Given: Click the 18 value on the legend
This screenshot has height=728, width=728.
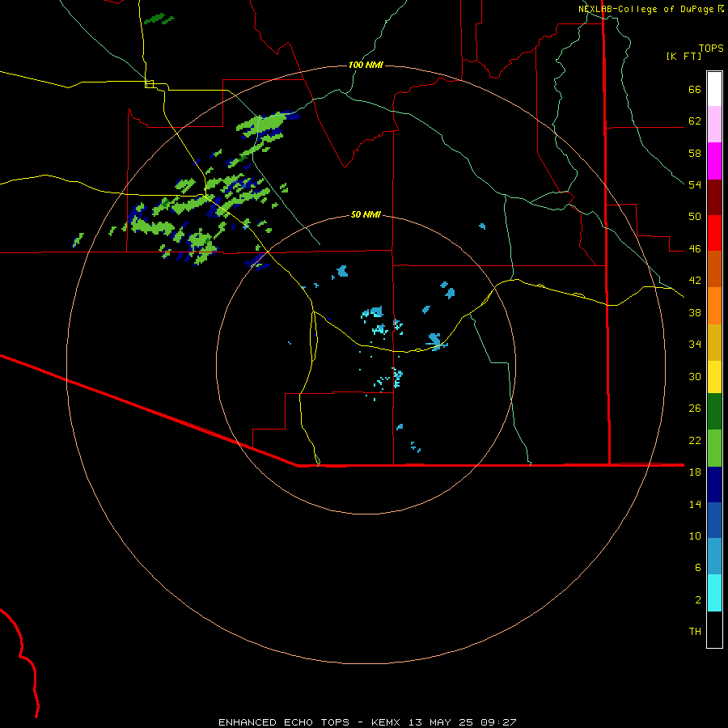Looking at the screenshot, I should click(695, 472).
